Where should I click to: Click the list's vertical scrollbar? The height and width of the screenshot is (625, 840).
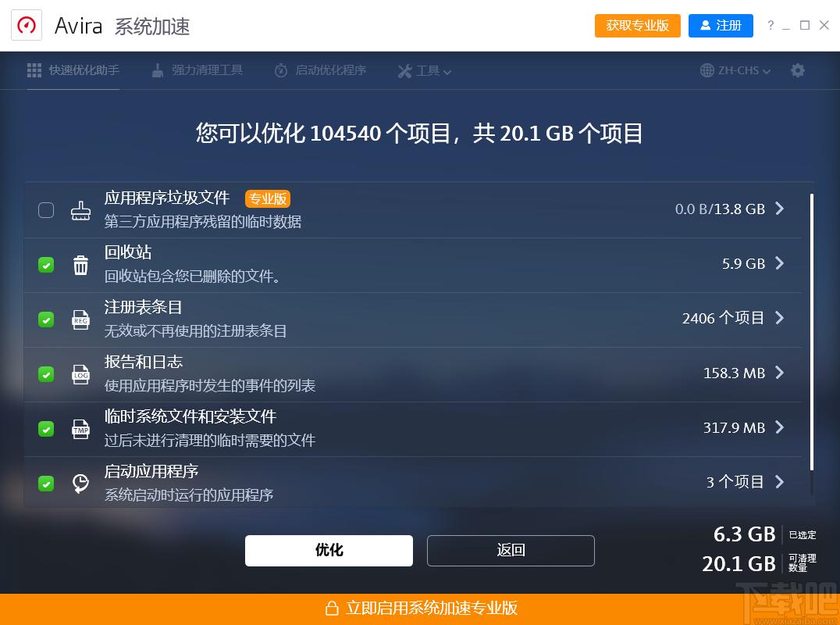(x=812, y=332)
